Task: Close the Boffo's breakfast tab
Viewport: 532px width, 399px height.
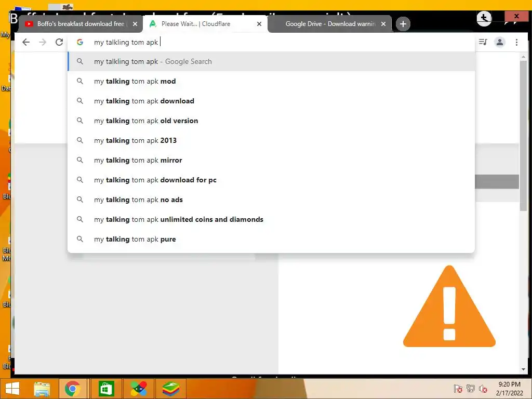Action: (x=135, y=24)
